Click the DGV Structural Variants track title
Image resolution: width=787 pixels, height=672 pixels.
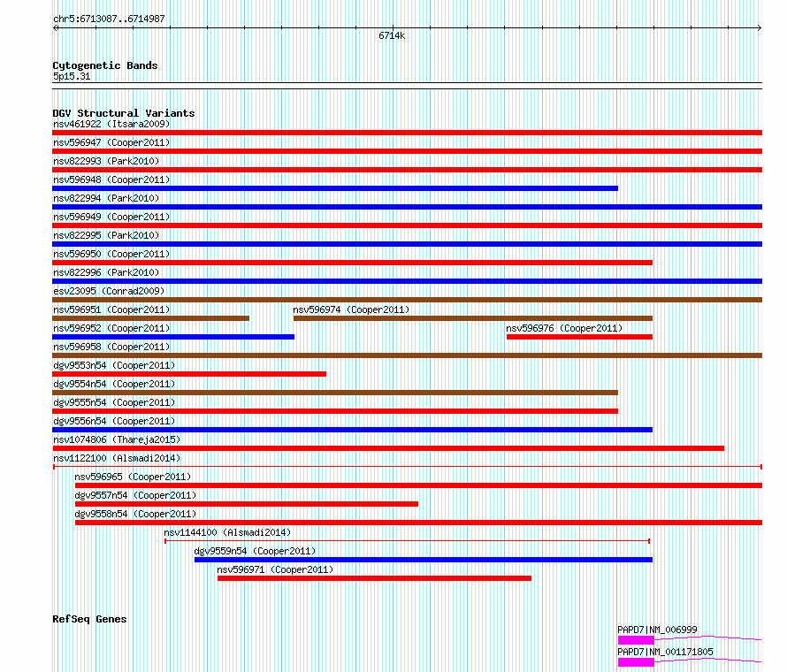click(x=124, y=113)
